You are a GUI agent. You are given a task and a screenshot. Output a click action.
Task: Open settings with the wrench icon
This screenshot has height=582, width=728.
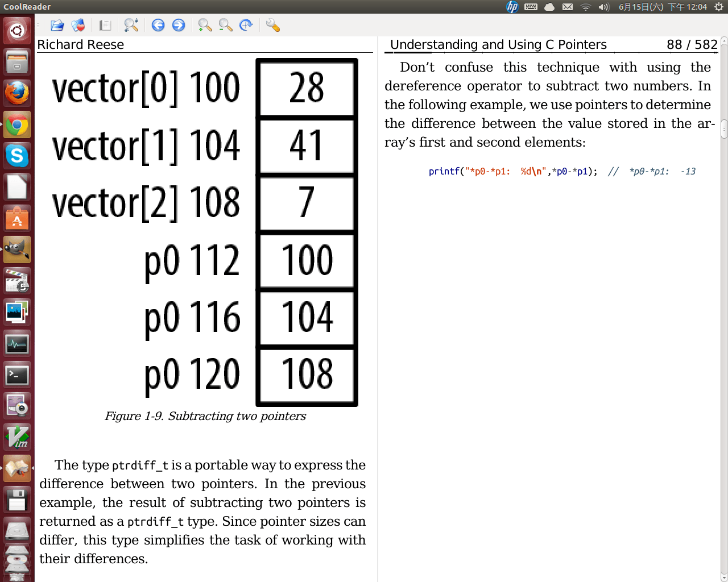[272, 25]
